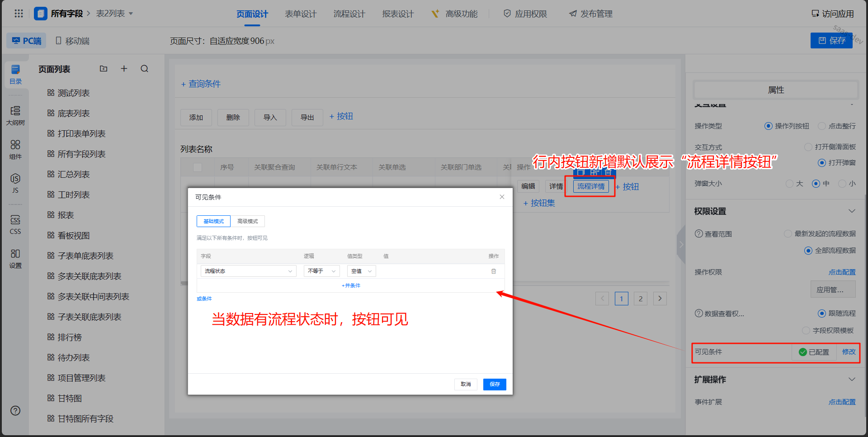Select the 打开侧滑面板 radio option
Viewport: 868px width, 437px height.
point(808,147)
